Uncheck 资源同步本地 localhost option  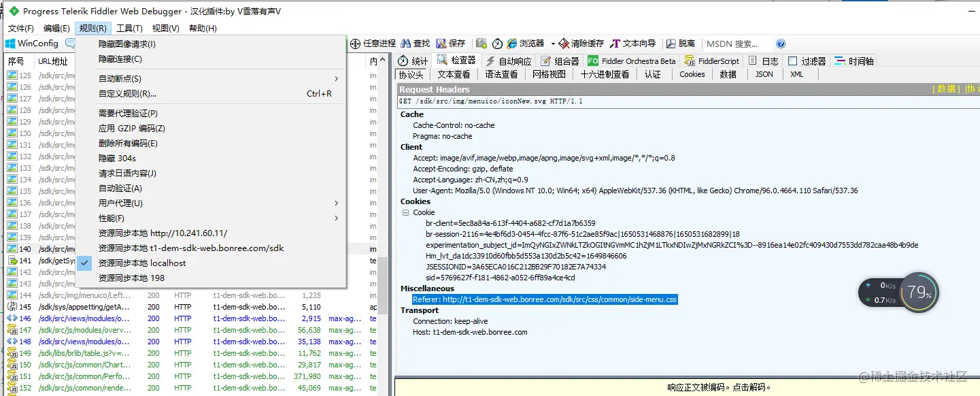211,263
